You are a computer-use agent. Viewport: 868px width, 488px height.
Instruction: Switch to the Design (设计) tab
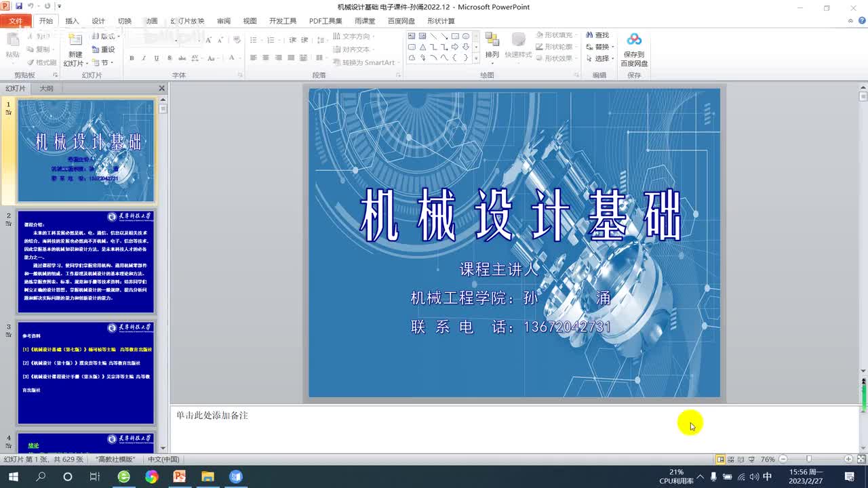pyautogui.click(x=98, y=21)
